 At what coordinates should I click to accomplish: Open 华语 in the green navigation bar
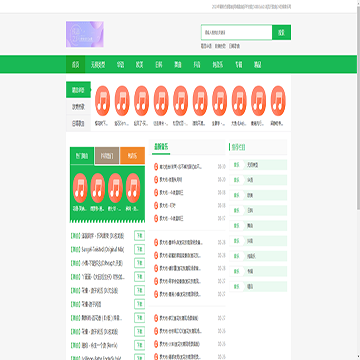click(120, 64)
